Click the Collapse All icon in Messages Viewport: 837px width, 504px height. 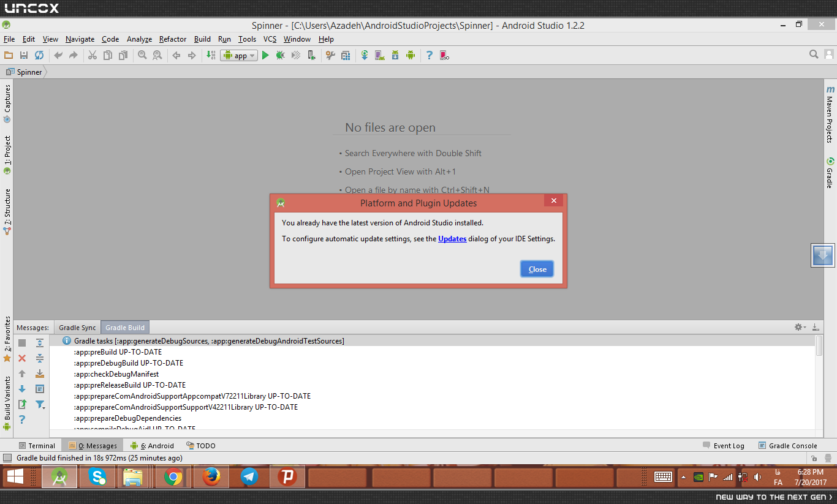coord(40,358)
